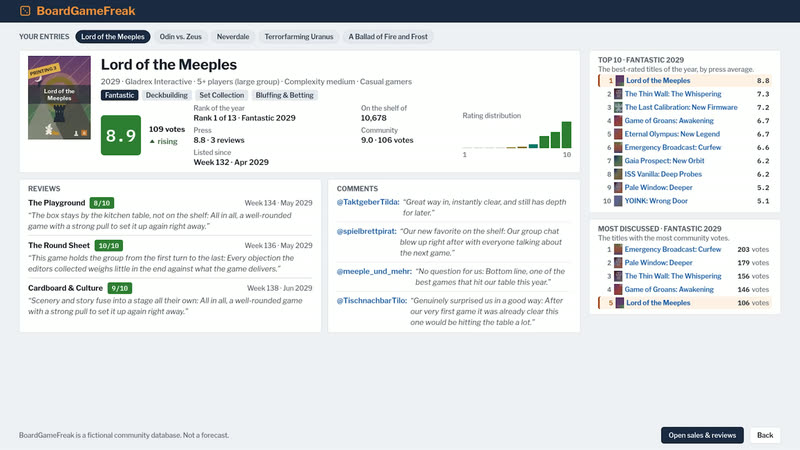Click thumbnail icon beside YOINK: Wrong Door
The image size is (800, 450).
click(x=618, y=201)
